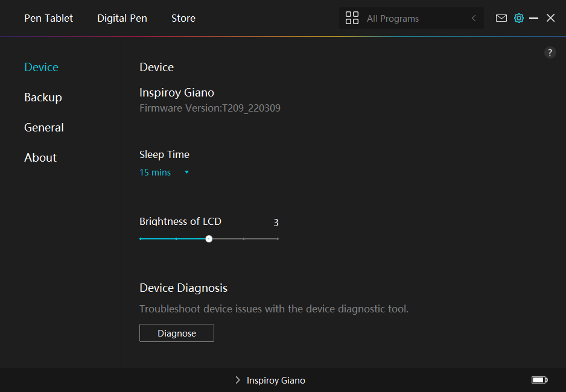Open the General settings section
The width and height of the screenshot is (566, 392).
click(x=44, y=127)
